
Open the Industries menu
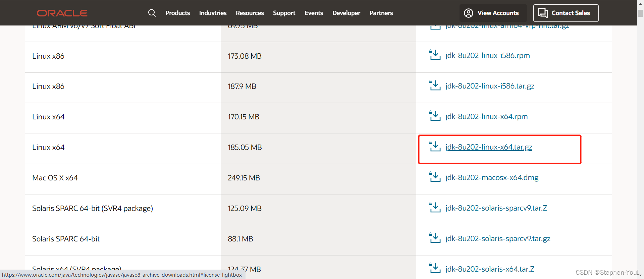point(213,13)
